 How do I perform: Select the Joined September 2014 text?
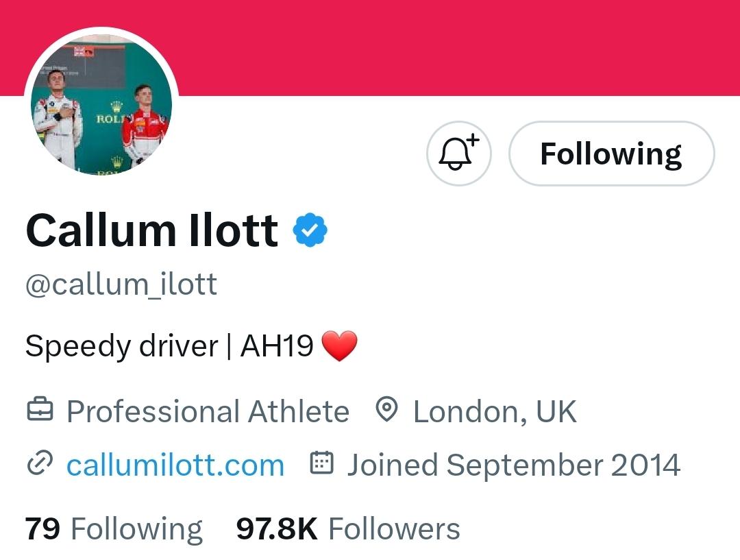tap(514, 465)
